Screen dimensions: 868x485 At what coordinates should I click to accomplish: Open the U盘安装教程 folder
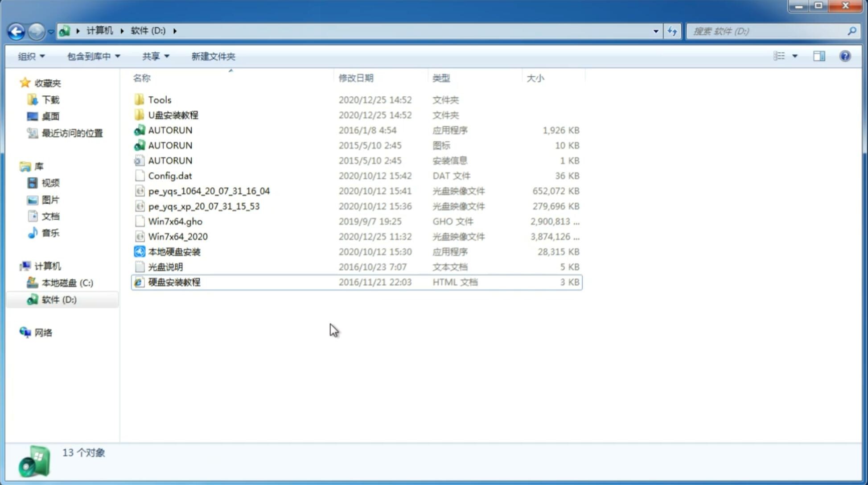pos(174,115)
